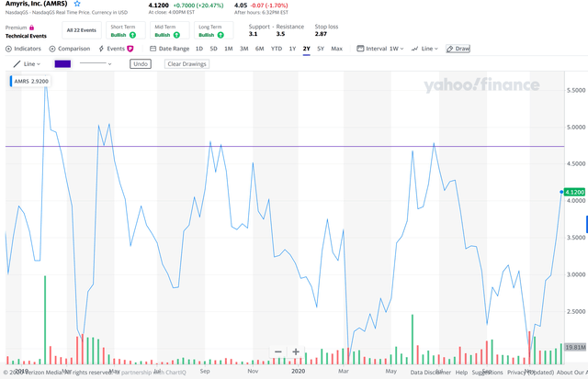This screenshot has width=588, height=379.
Task: Click the AMRS 2.9200 chart legend label
Action: pos(30,82)
